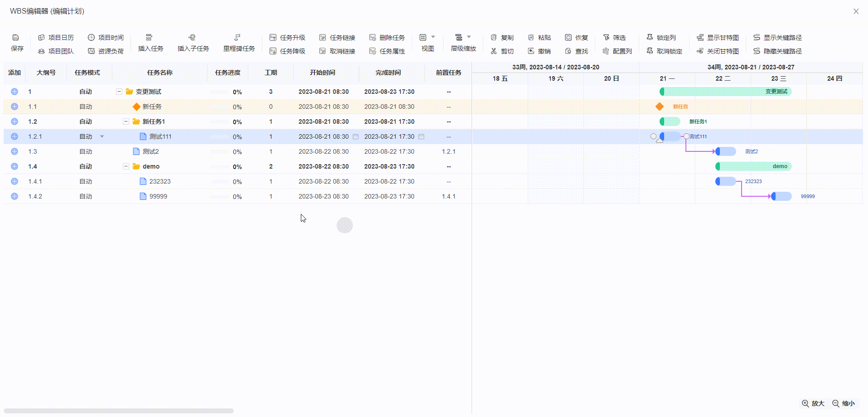Open Task Properties (任务属性)
868x417 pixels.
point(387,51)
